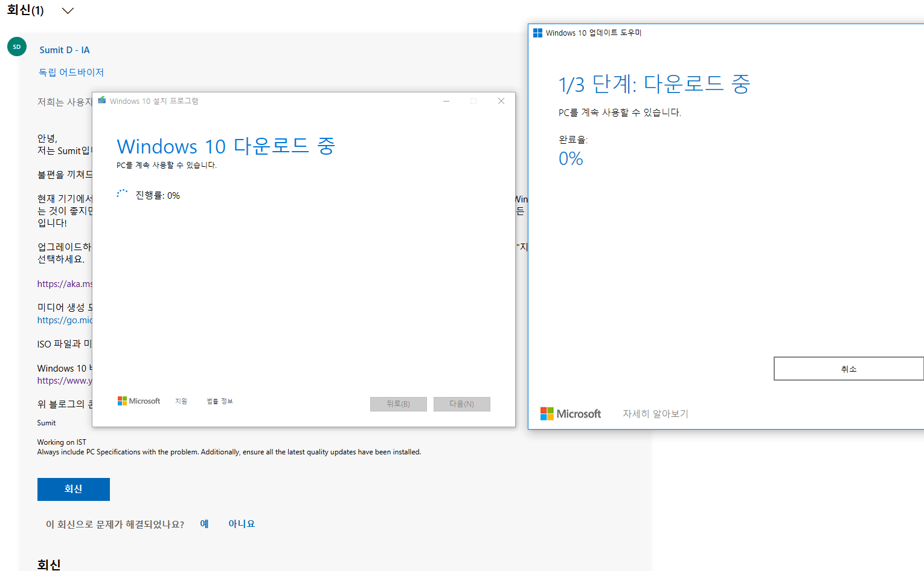This screenshot has width=924, height=571.
Task: Click the blue 회신 reply button
Action: tap(74, 489)
